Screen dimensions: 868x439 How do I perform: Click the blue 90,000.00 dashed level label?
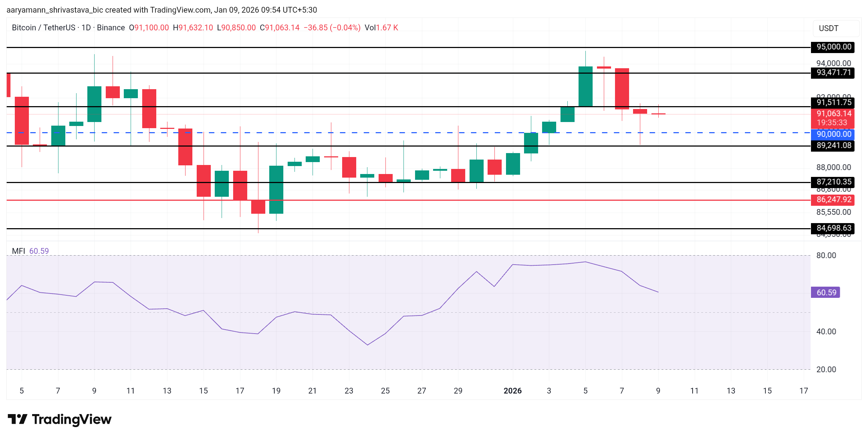click(x=834, y=134)
